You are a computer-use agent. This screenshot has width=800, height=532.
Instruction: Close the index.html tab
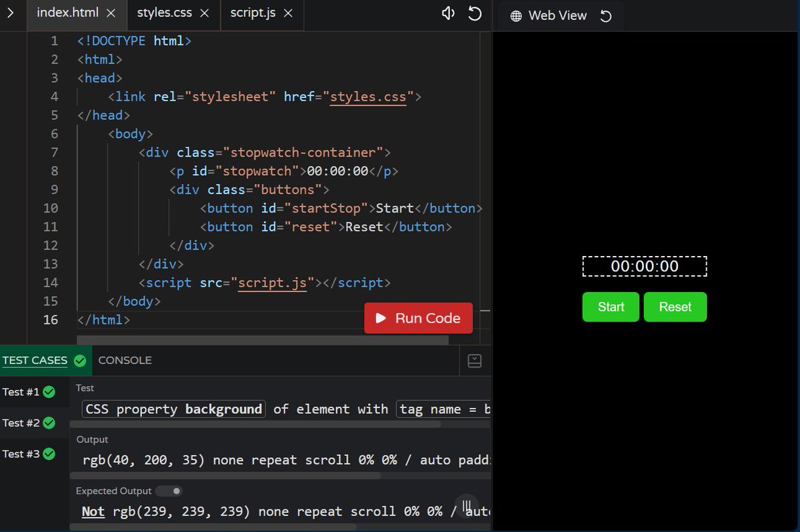coord(111,11)
